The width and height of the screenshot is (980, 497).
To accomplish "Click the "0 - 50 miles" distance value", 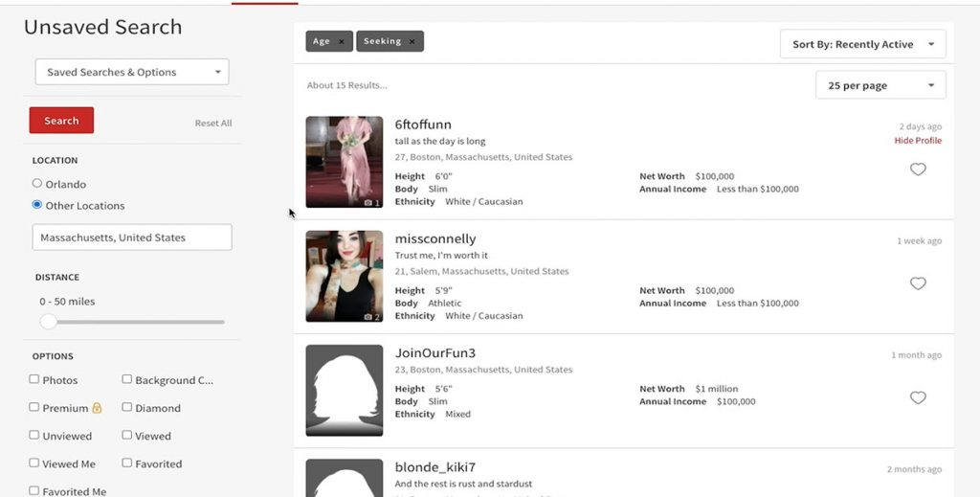I will pos(67,302).
